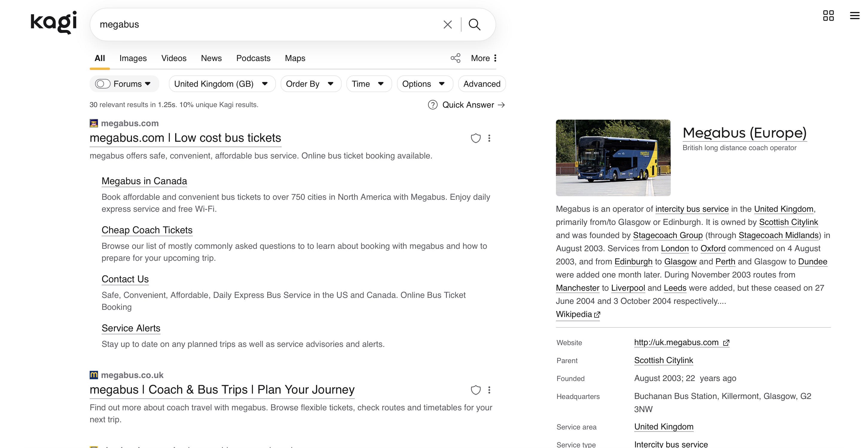Click shield icon for megabus.co.uk result

pos(476,390)
